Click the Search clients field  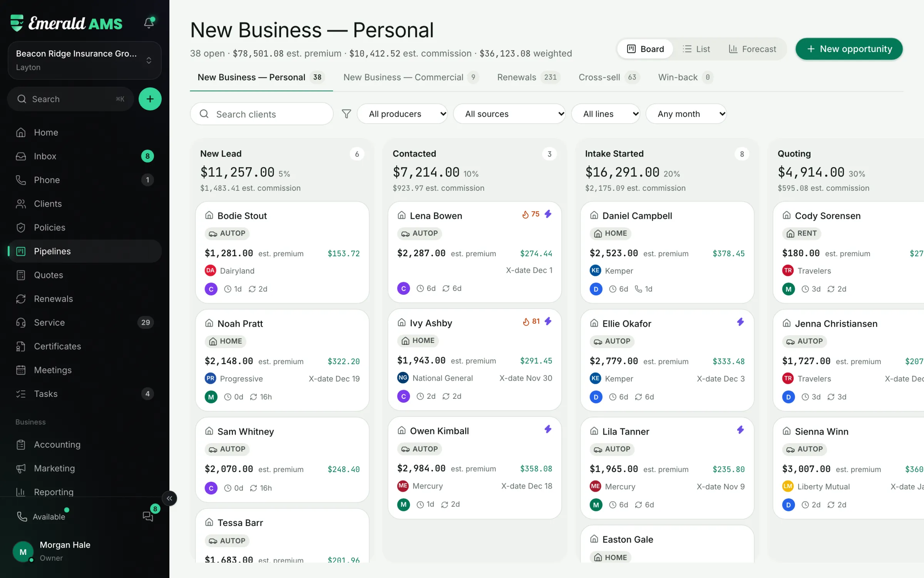pos(261,114)
